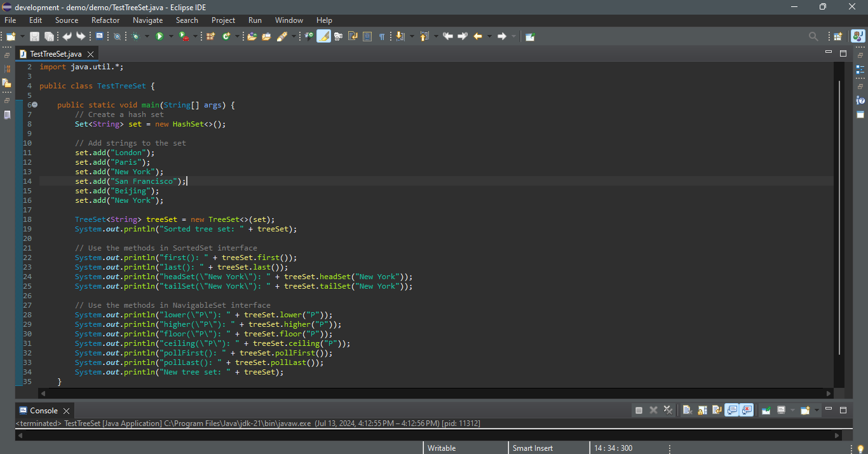868x454 pixels.
Task: Click the Back navigation arrow in toolbar
Action: click(478, 37)
